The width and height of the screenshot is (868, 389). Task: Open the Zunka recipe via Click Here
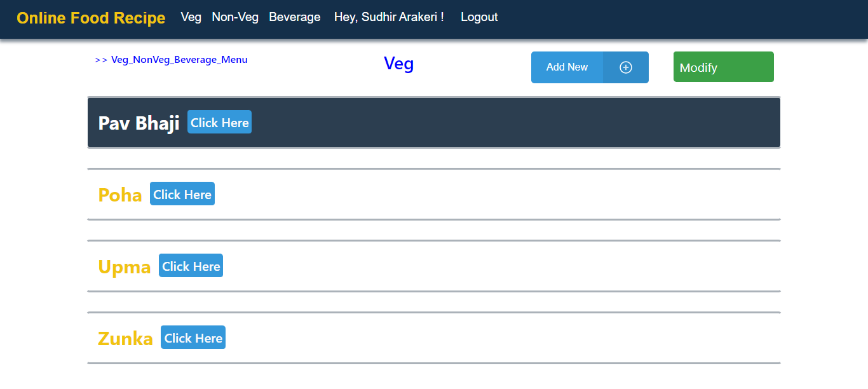pyautogui.click(x=193, y=338)
